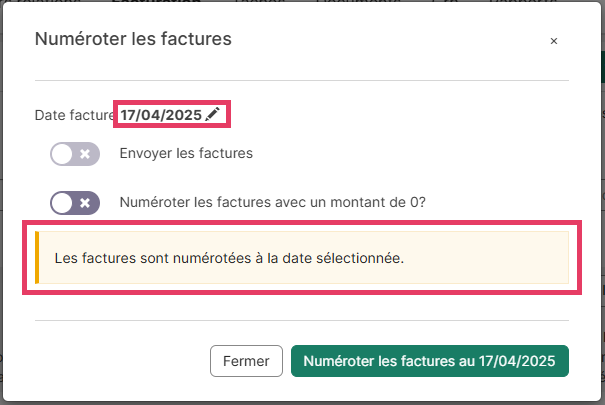Enable the Envoyer les factures toggle
Screen dimensions: 605x405
tap(75, 154)
